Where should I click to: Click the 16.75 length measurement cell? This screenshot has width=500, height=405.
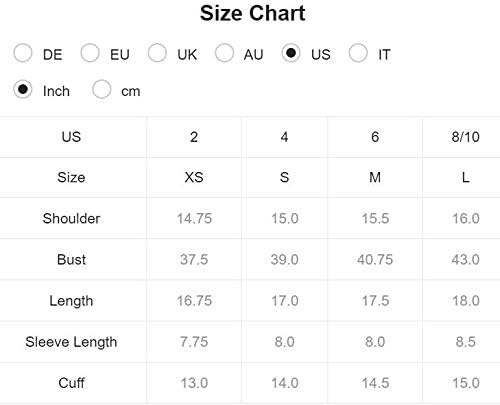point(194,301)
